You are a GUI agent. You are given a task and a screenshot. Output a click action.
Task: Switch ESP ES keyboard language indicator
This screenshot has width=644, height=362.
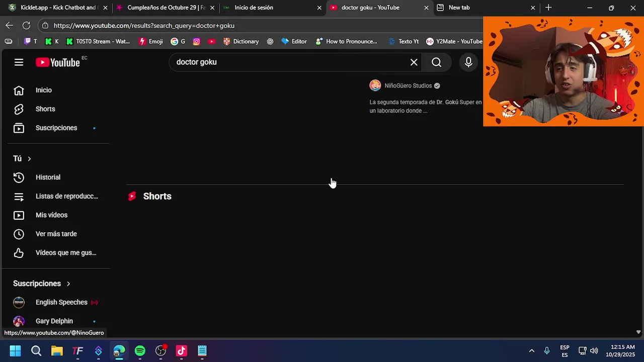point(565,351)
